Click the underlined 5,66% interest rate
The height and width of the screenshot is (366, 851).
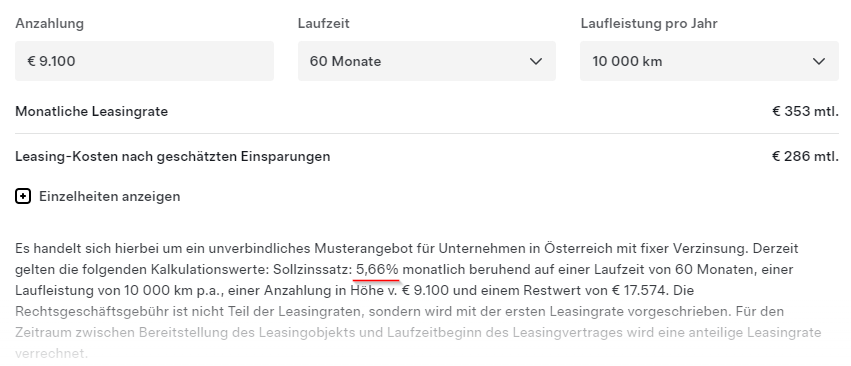(377, 269)
